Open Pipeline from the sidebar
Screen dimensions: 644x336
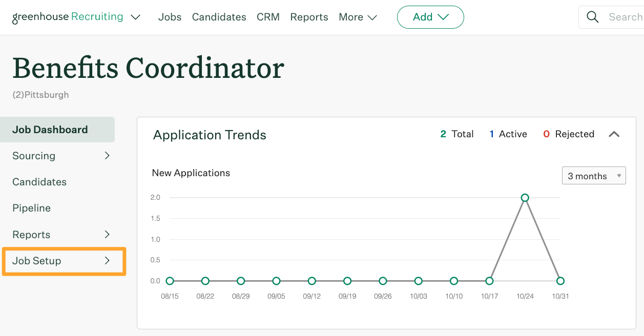point(31,208)
